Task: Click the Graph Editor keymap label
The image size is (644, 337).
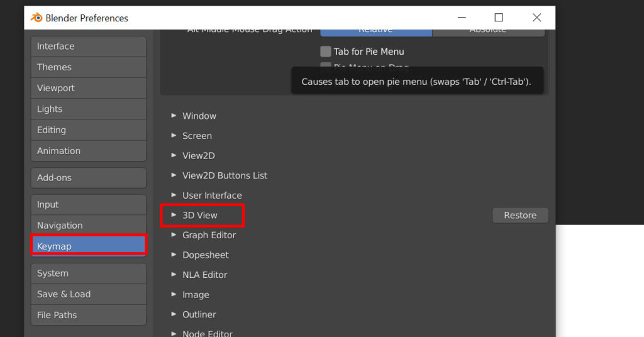Action: pos(209,235)
